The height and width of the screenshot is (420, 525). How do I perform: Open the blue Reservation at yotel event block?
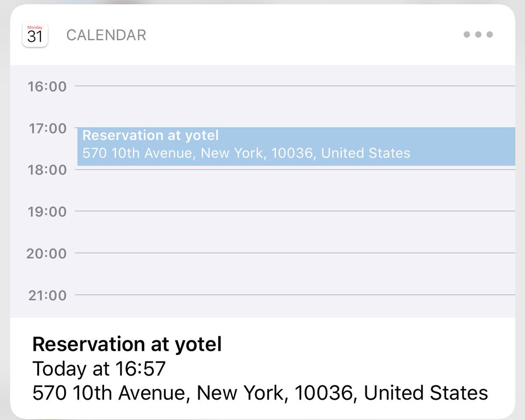pyautogui.click(x=296, y=147)
